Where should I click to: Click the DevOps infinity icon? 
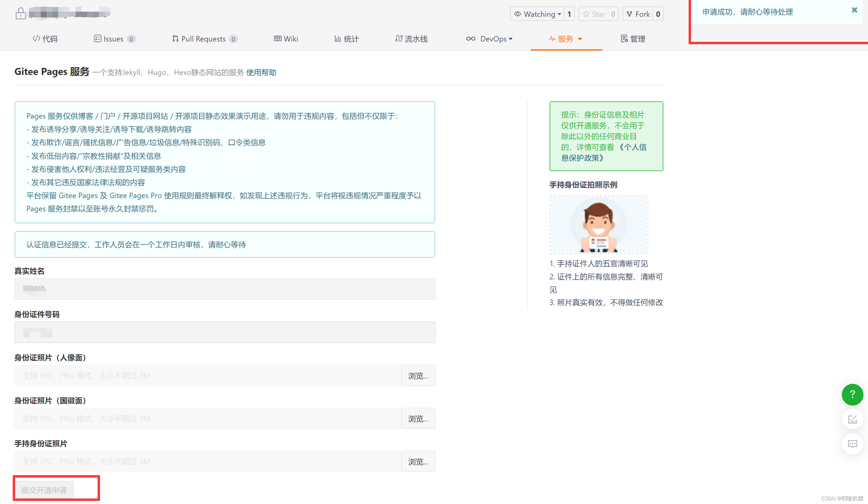tap(471, 39)
